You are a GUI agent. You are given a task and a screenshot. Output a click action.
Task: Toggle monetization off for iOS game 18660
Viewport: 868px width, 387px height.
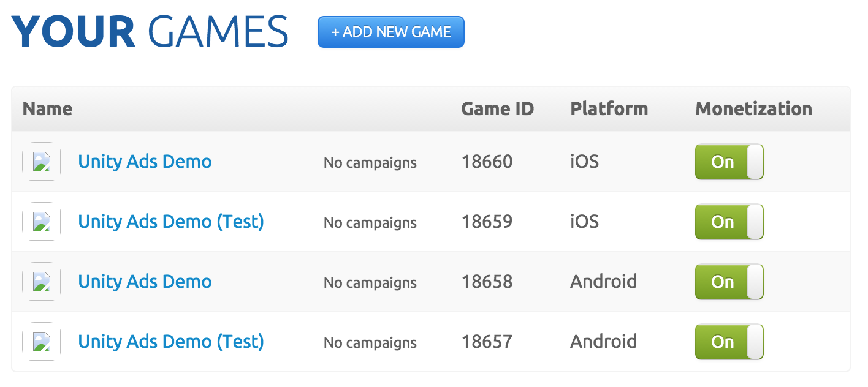pos(729,162)
